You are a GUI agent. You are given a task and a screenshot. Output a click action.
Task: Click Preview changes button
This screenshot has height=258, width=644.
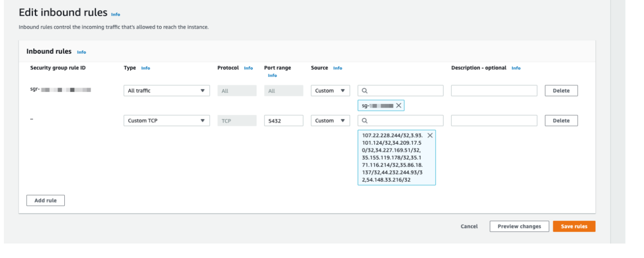(519, 226)
